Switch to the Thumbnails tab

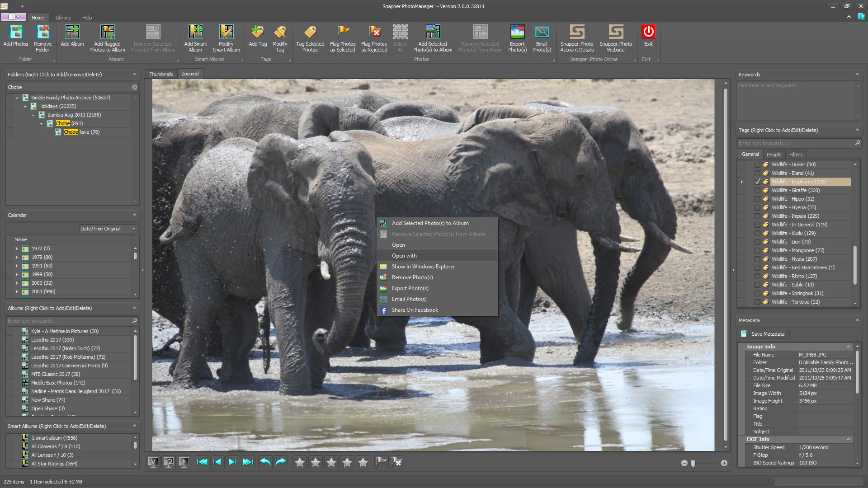click(x=161, y=74)
